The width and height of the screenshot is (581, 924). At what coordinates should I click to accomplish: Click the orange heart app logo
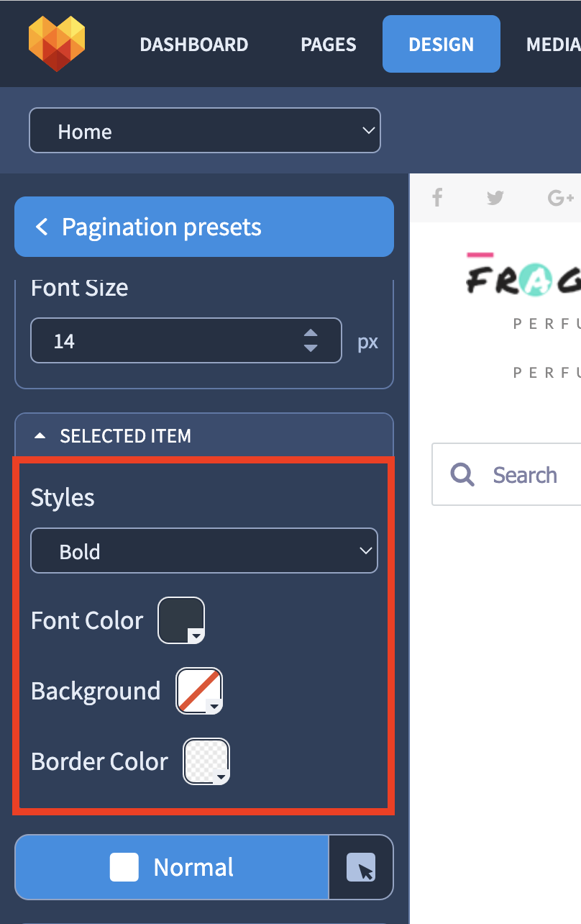tap(57, 43)
